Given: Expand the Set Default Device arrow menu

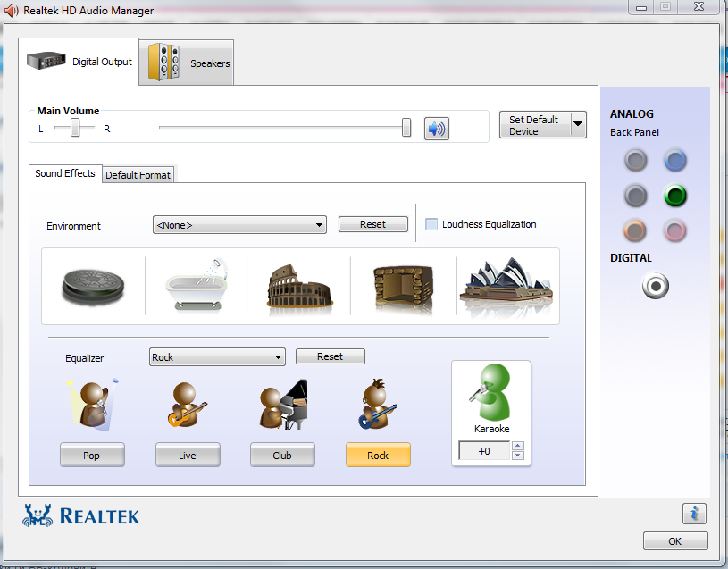Looking at the screenshot, I should click(x=578, y=124).
